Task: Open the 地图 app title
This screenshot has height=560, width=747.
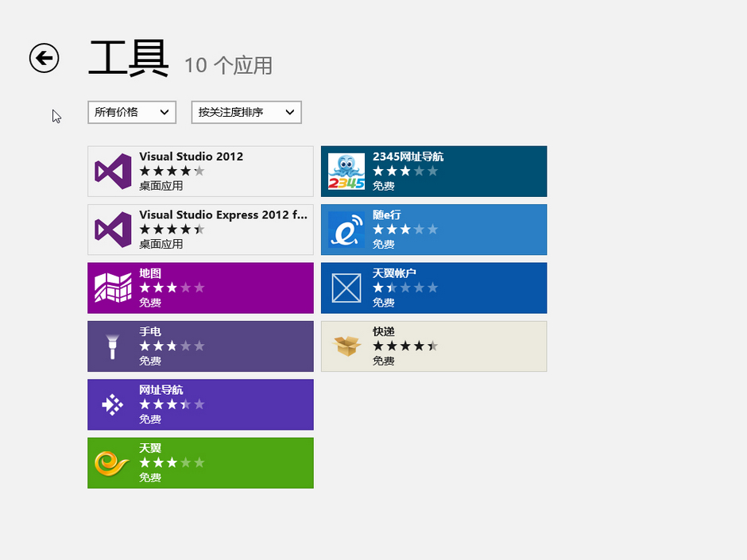Action: point(150,273)
